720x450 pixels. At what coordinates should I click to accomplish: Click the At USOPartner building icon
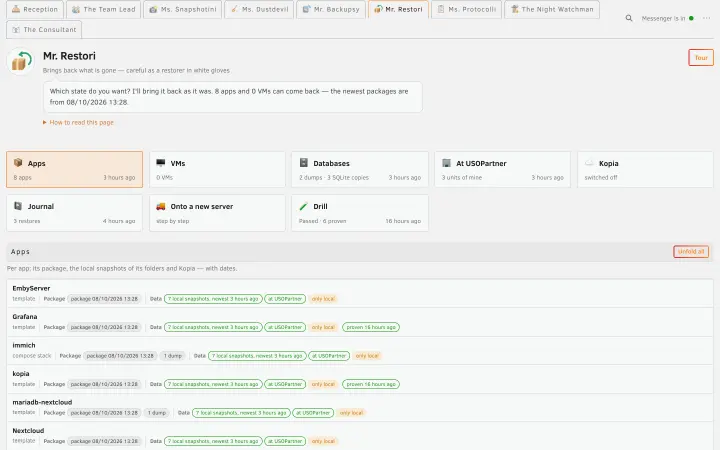pos(446,163)
